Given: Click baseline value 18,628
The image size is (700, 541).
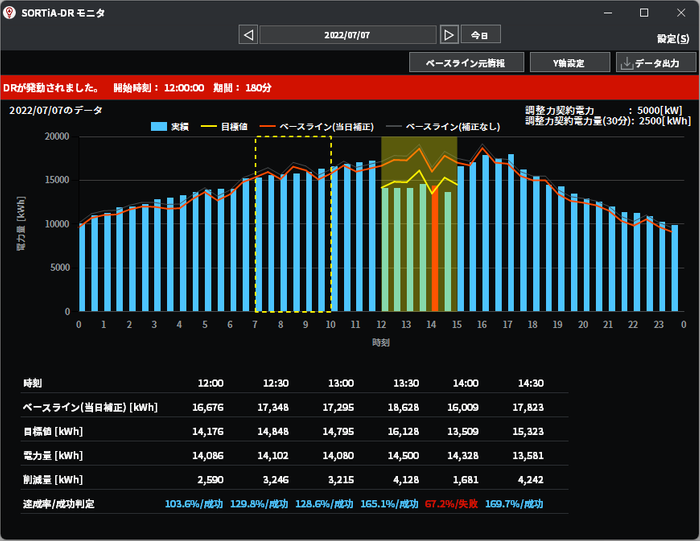Looking at the screenshot, I should click(404, 407).
